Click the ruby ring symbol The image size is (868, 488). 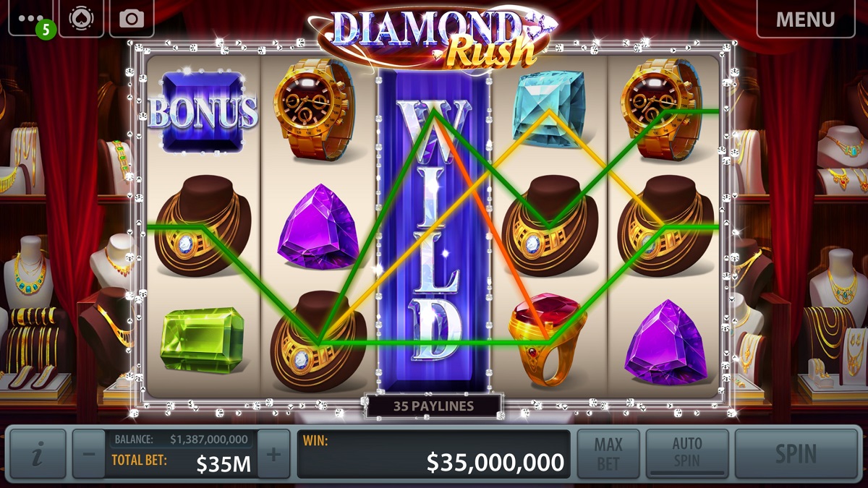[x=549, y=338]
